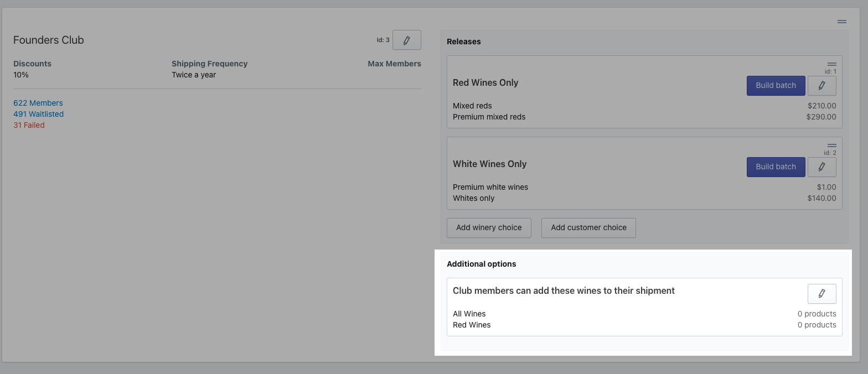Edit the Red Wines Only release
The image size is (868, 374).
[821, 86]
